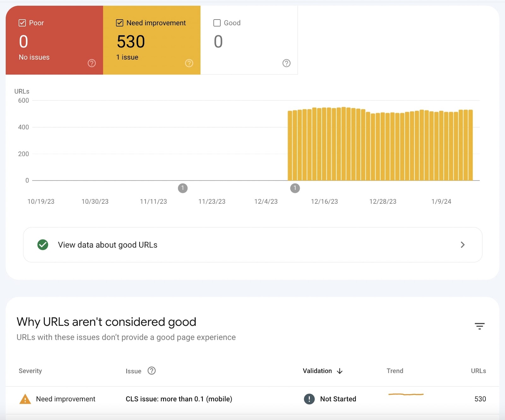Click the Validation sort arrow
This screenshot has width=505, height=420.
pyautogui.click(x=340, y=371)
